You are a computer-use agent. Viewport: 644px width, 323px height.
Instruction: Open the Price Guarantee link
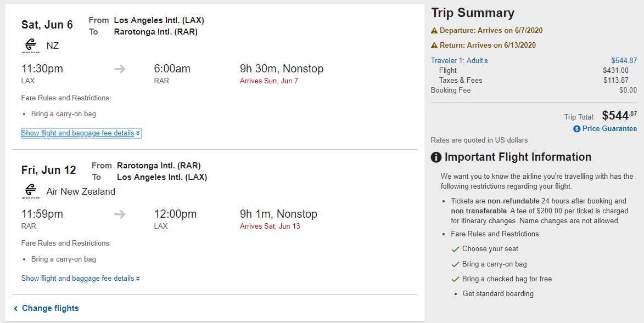609,129
